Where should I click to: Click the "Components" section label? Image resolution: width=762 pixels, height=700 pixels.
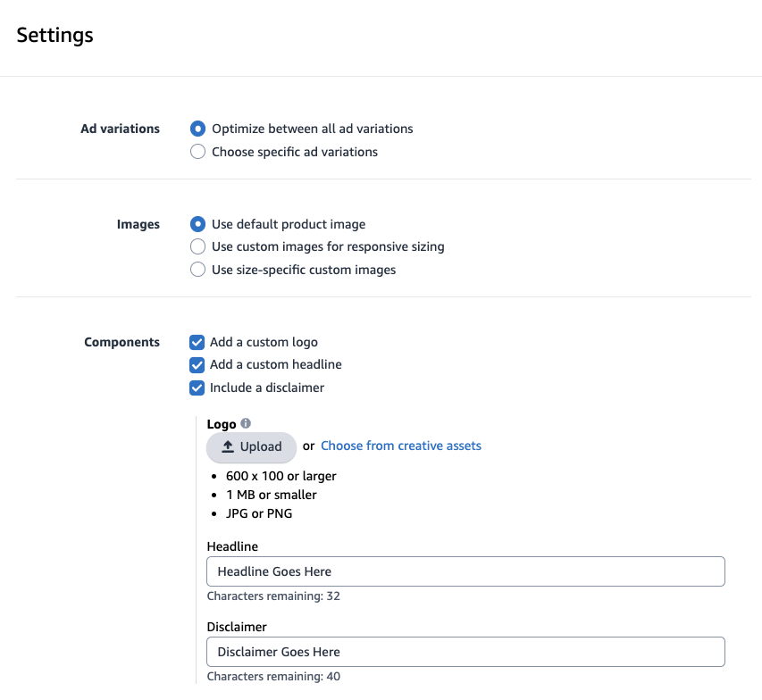pyautogui.click(x=121, y=342)
